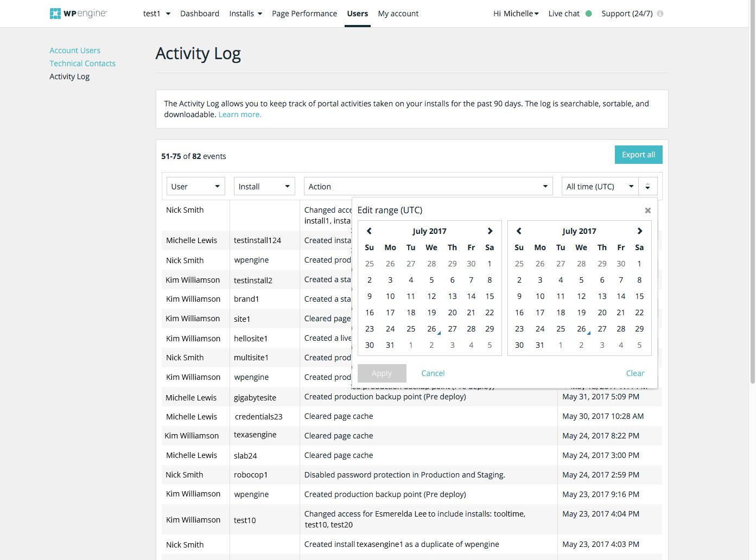Select July 10 in the left calendar
Image resolution: width=756 pixels, height=560 pixels.
click(390, 296)
